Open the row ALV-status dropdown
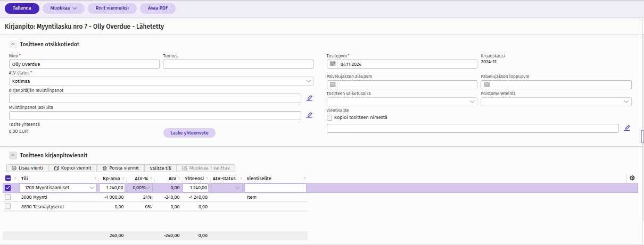The image size is (644, 245). [227, 188]
